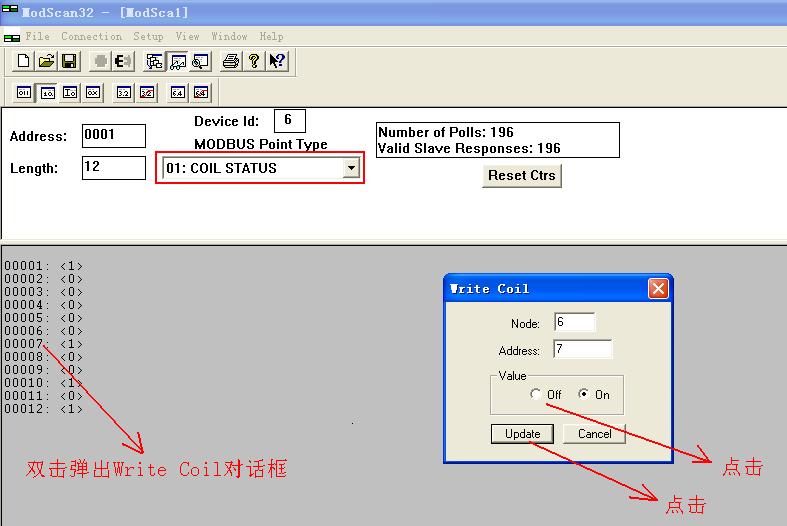Click coil row 00004: <0>
This screenshot has height=526, width=787.
click(x=43, y=305)
